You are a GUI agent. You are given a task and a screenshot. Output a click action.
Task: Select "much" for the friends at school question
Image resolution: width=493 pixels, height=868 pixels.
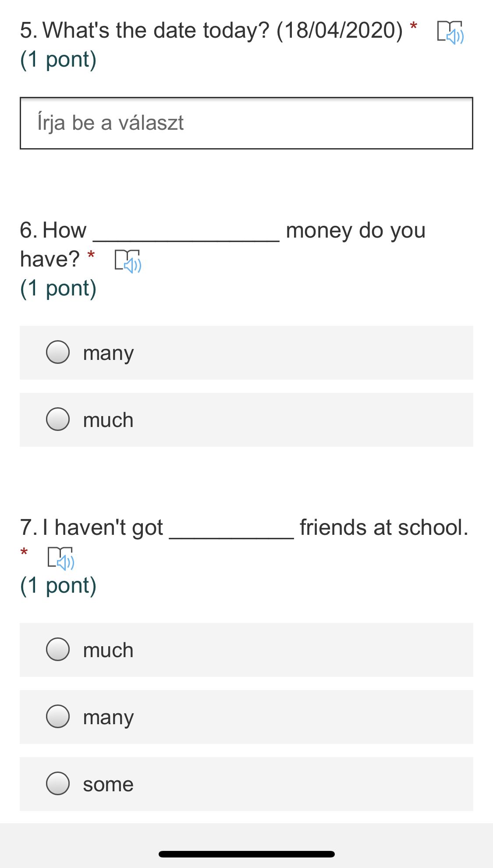(x=58, y=650)
